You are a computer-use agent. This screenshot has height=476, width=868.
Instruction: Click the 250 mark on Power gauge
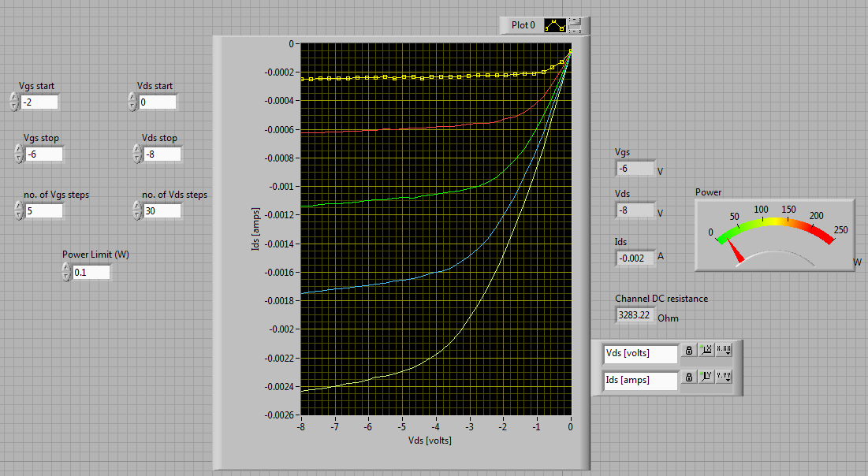(x=841, y=230)
